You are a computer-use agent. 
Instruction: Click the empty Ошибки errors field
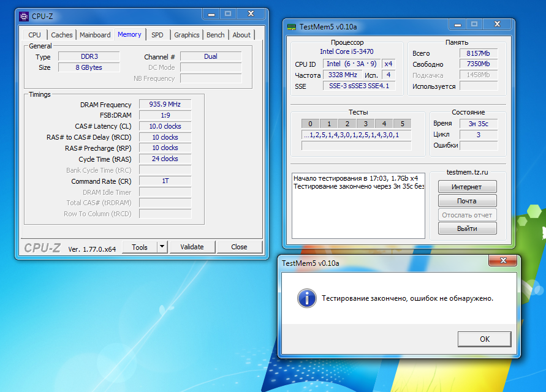tap(479, 146)
